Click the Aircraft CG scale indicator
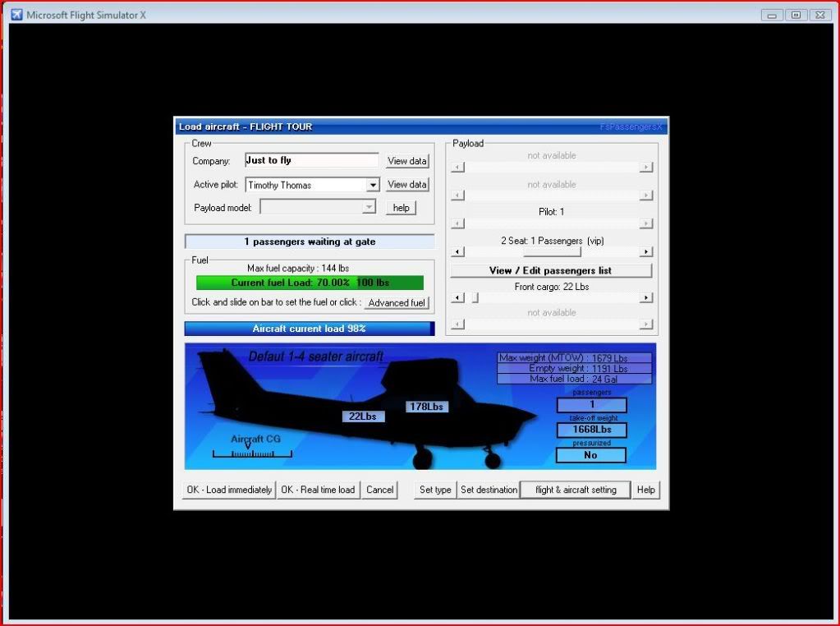This screenshot has height=626, width=840. pyautogui.click(x=252, y=453)
